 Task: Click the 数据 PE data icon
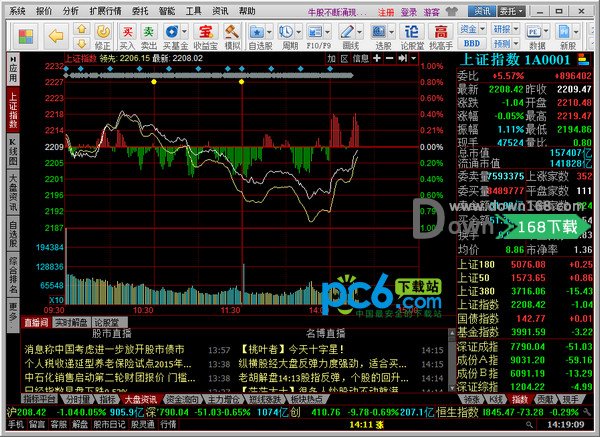point(533,32)
